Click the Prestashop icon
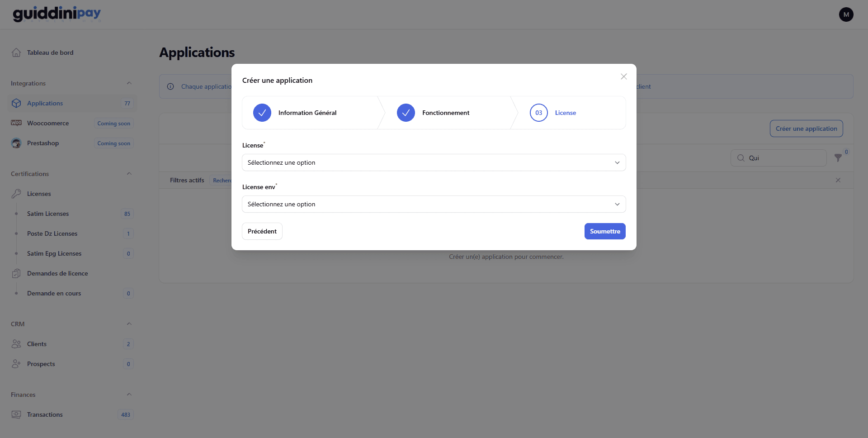 coord(16,143)
